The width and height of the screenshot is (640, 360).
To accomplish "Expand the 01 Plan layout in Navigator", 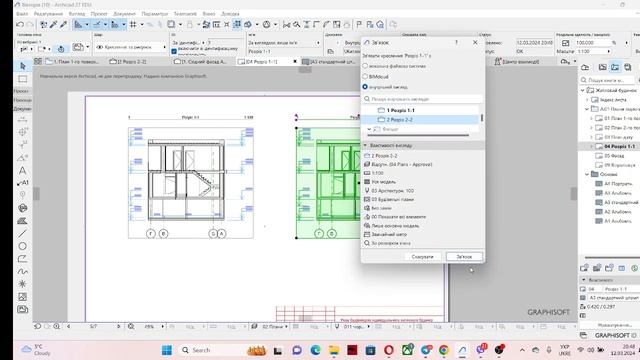I will click(591, 118).
